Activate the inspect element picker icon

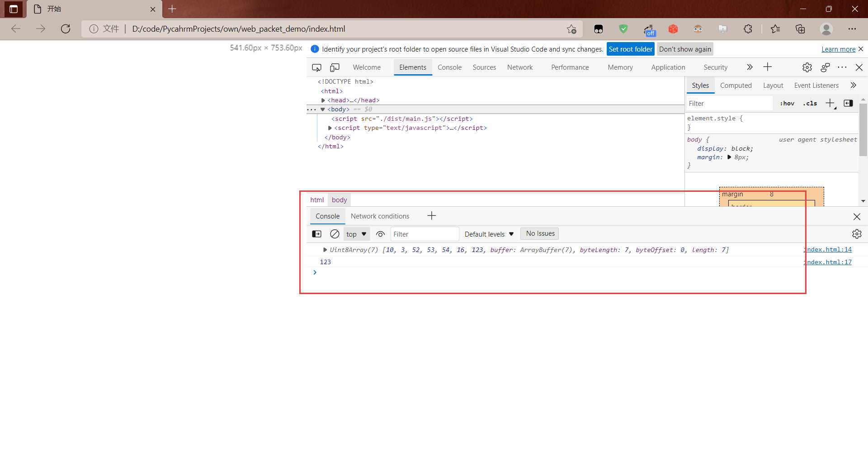tap(316, 67)
